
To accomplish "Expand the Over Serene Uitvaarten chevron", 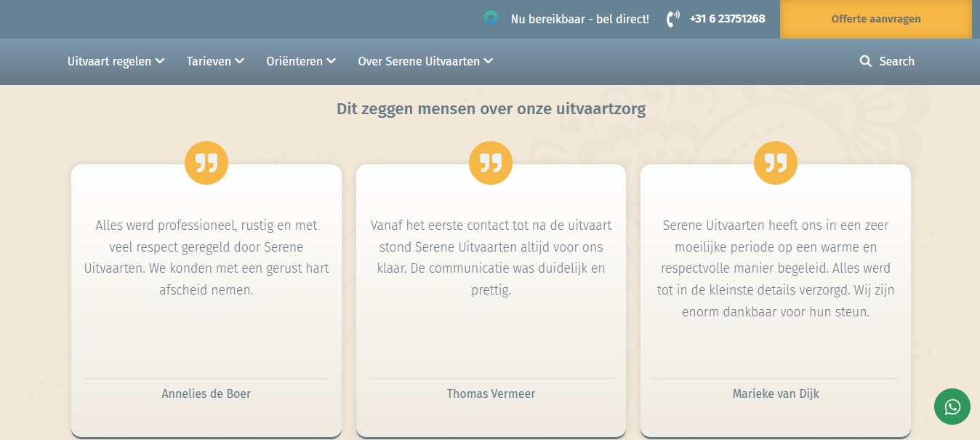I will (x=489, y=61).
